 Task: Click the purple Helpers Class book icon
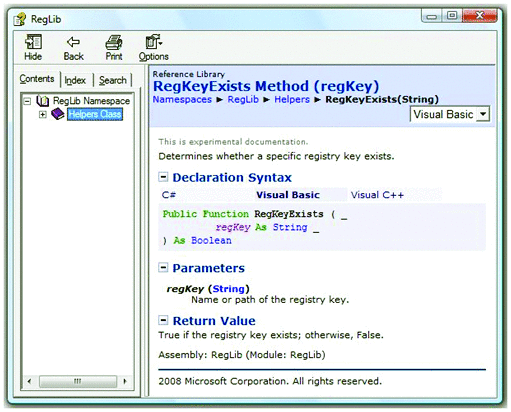pos(58,114)
